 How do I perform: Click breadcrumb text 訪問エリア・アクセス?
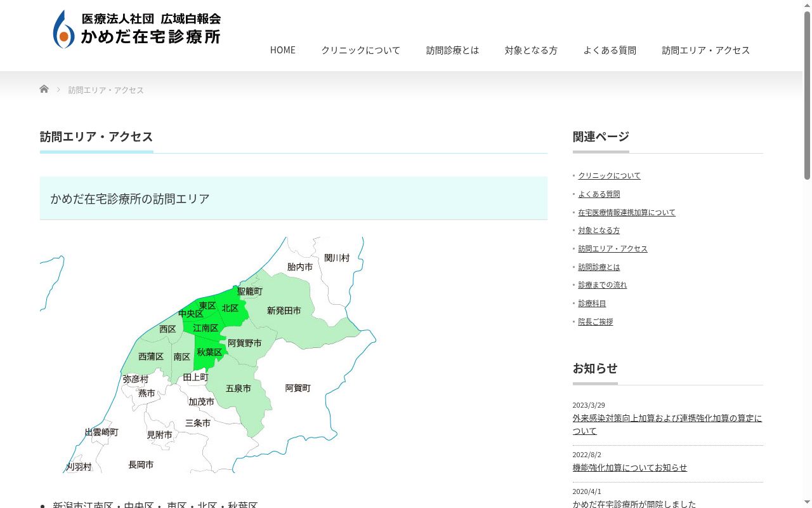(106, 90)
